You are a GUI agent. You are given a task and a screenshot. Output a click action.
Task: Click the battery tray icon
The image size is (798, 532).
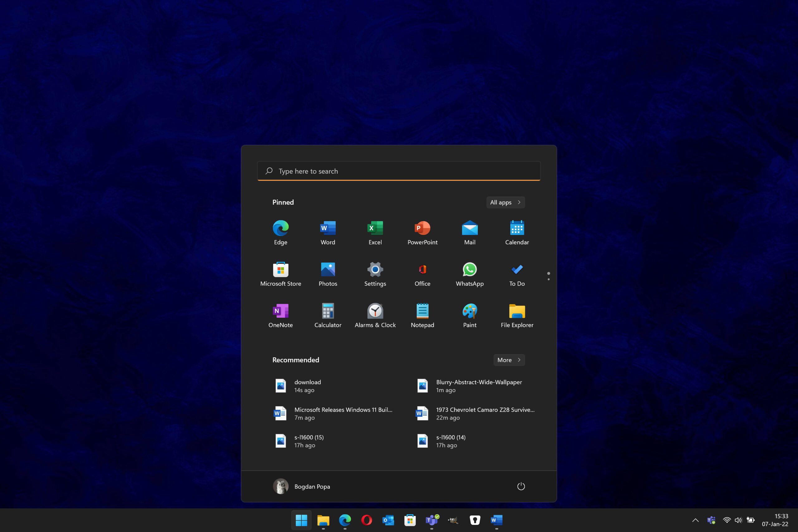tap(751, 520)
